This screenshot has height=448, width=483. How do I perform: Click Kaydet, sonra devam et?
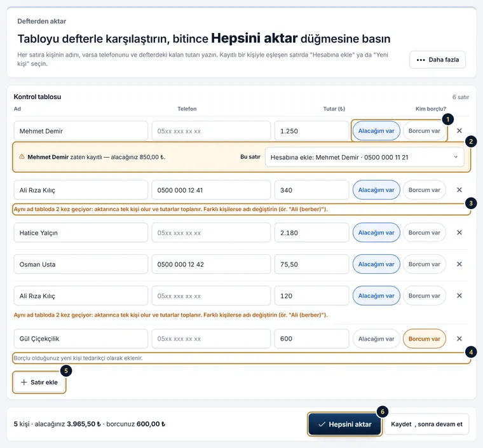(x=426, y=424)
